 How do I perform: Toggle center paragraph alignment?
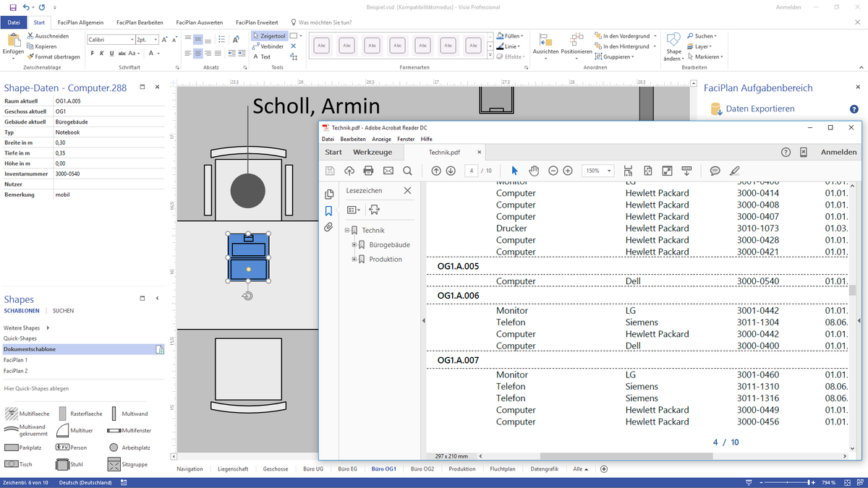tap(198, 53)
